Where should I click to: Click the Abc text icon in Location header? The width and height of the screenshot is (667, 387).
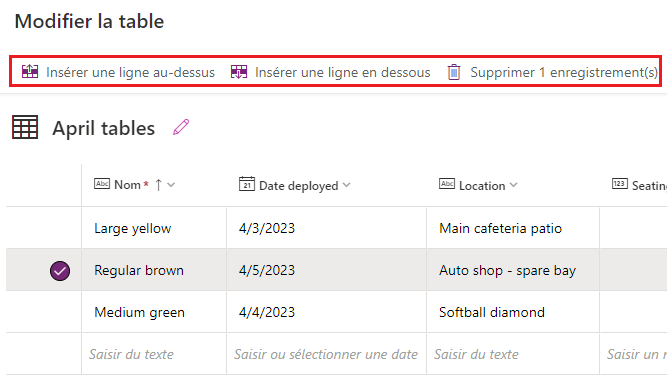click(447, 184)
